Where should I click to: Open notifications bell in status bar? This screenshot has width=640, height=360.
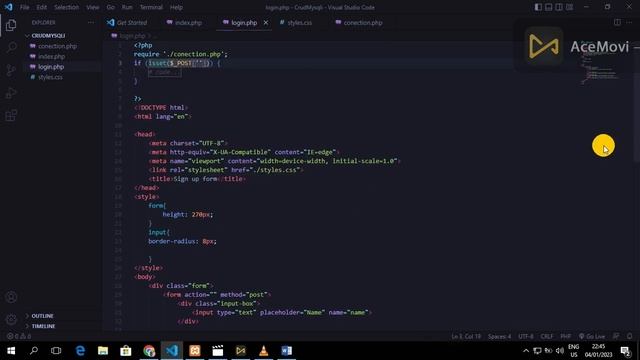coord(629,336)
